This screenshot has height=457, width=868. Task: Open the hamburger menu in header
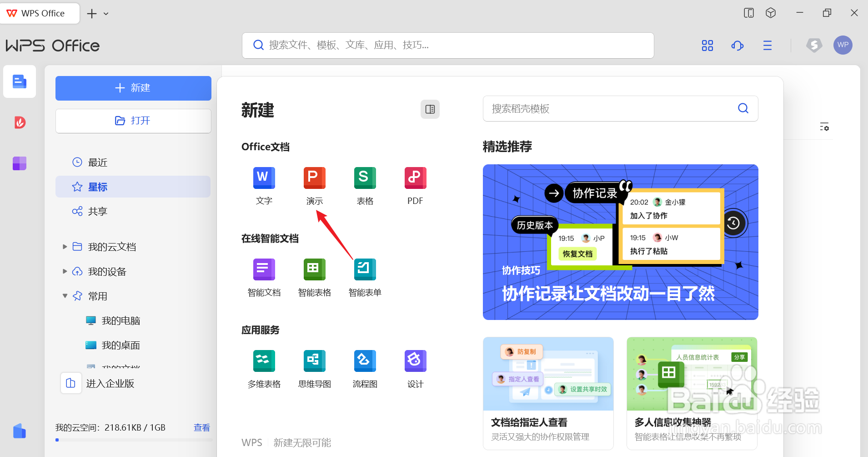(768, 46)
